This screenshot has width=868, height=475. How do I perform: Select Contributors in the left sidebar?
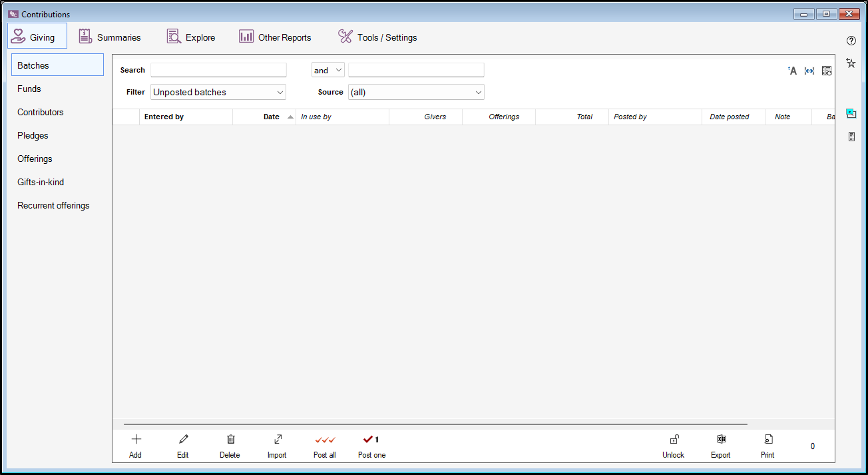(41, 112)
